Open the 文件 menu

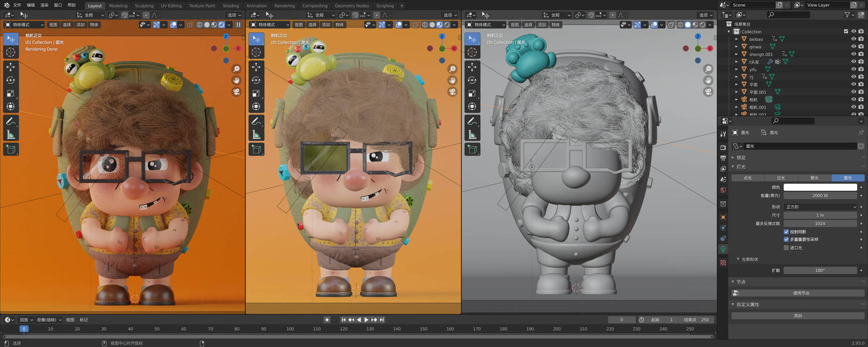click(x=17, y=5)
